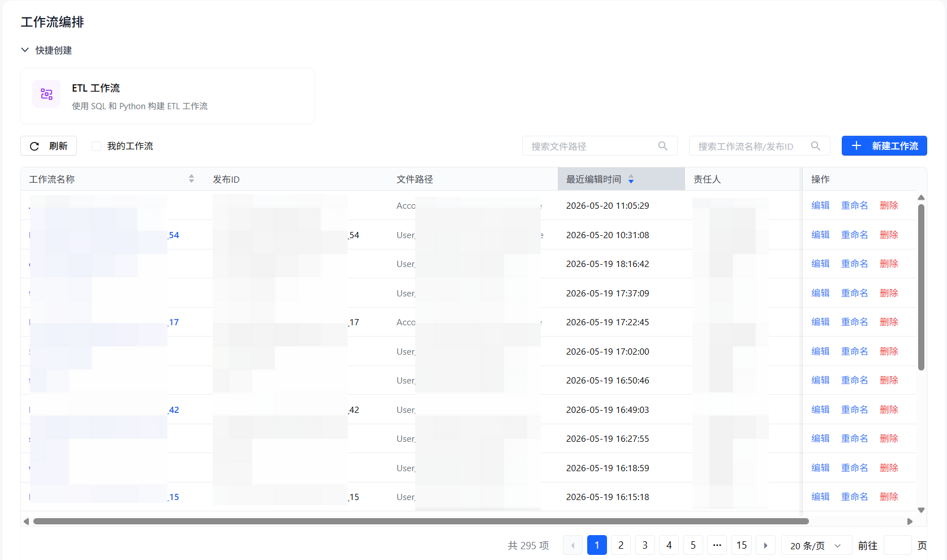Viewport: 947px width, 560px height.
Task: Click timestamp 2026-05-20 11:05:29
Action: pyautogui.click(x=608, y=205)
